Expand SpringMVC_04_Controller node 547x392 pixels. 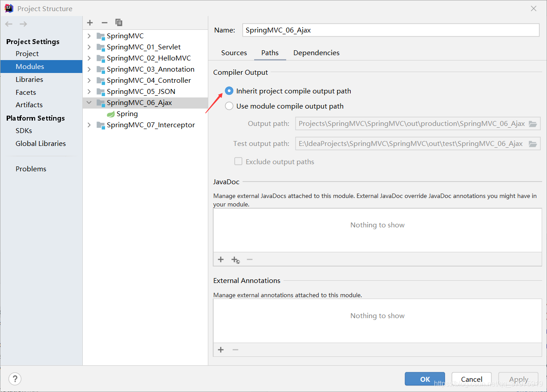pos(89,81)
